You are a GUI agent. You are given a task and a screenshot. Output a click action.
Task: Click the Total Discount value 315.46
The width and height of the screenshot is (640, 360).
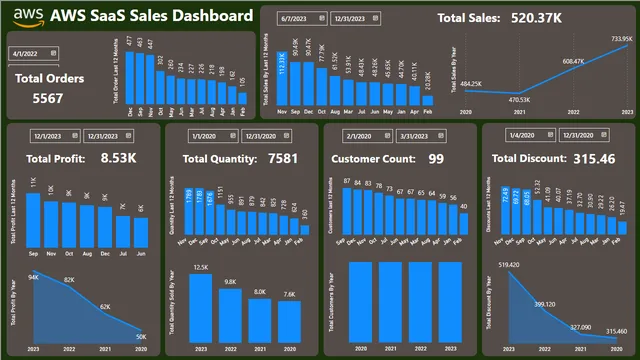pos(594,159)
